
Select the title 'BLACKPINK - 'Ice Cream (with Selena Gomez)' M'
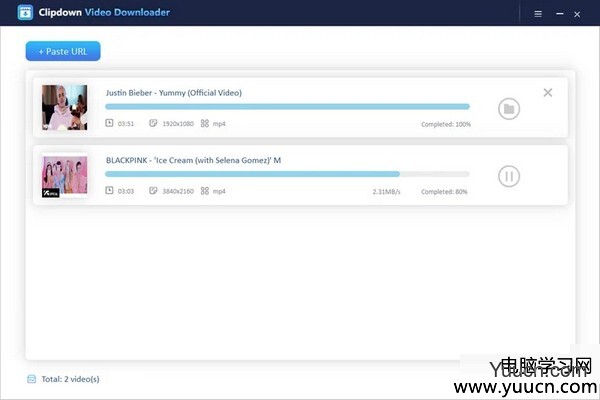[x=193, y=160]
